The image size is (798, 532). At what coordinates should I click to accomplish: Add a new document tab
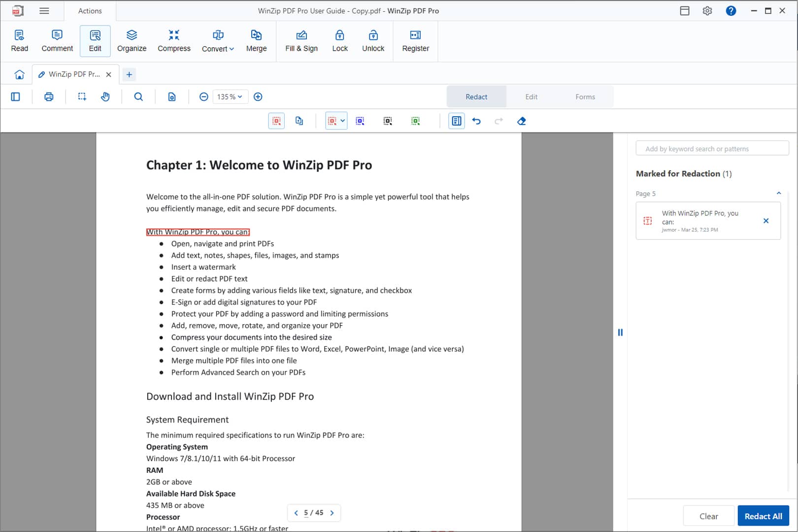(129, 74)
